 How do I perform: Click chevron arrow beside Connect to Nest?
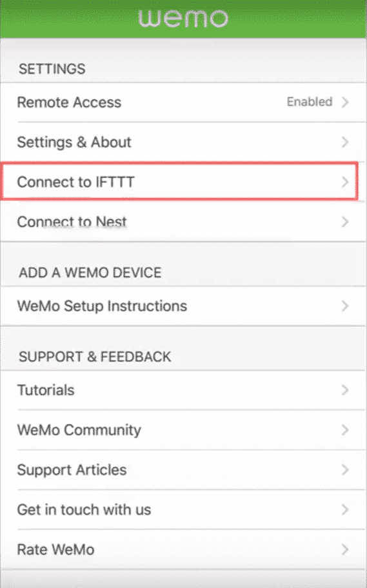click(345, 222)
